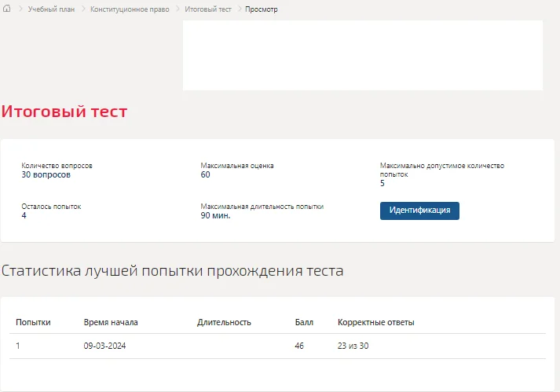Open the home icon in breadcrumbs
Image resolution: width=560 pixels, height=392 pixels.
pos(7,9)
